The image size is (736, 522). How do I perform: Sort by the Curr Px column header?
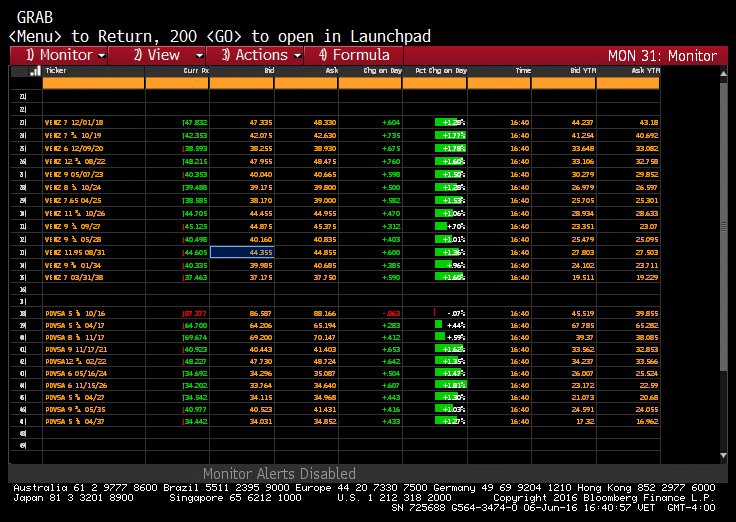(196, 70)
